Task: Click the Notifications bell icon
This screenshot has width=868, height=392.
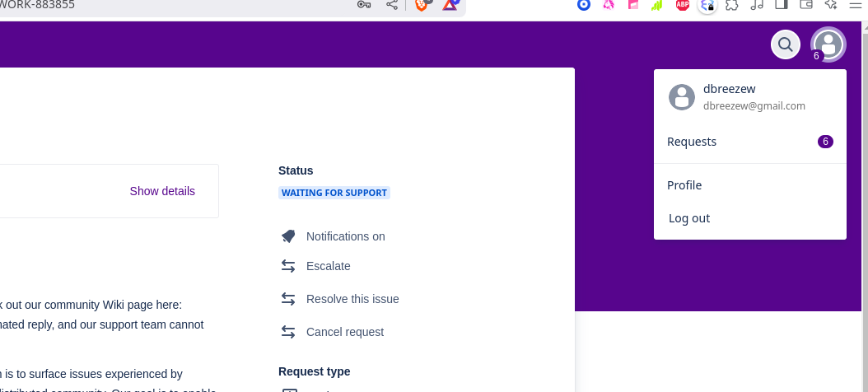Action: click(x=288, y=236)
